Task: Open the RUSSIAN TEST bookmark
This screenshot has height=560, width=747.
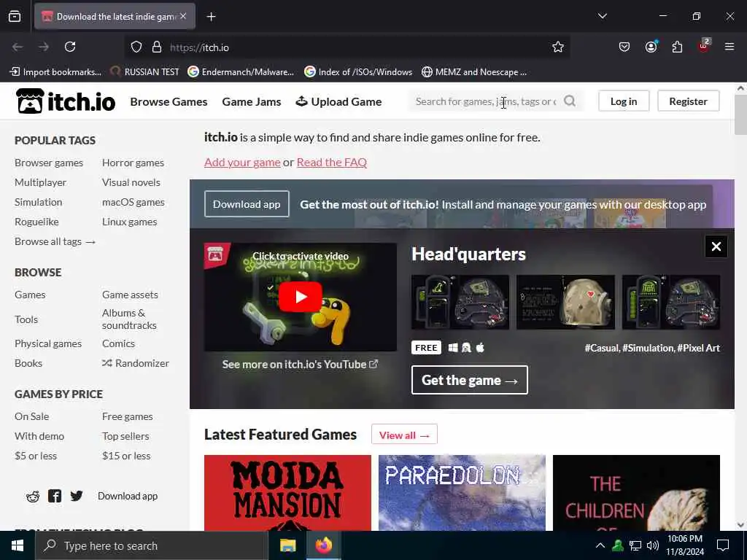Action: click(x=144, y=72)
